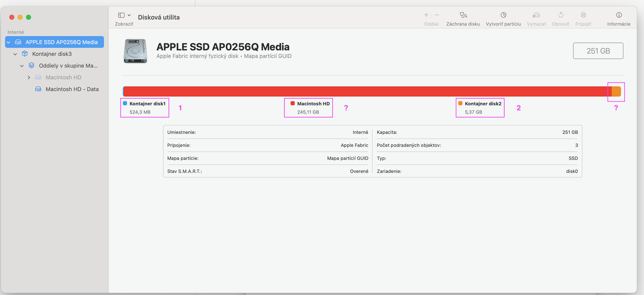644x295 pixels.
Task: Open Vytvoriť partíciu partition tool
Action: 503,15
